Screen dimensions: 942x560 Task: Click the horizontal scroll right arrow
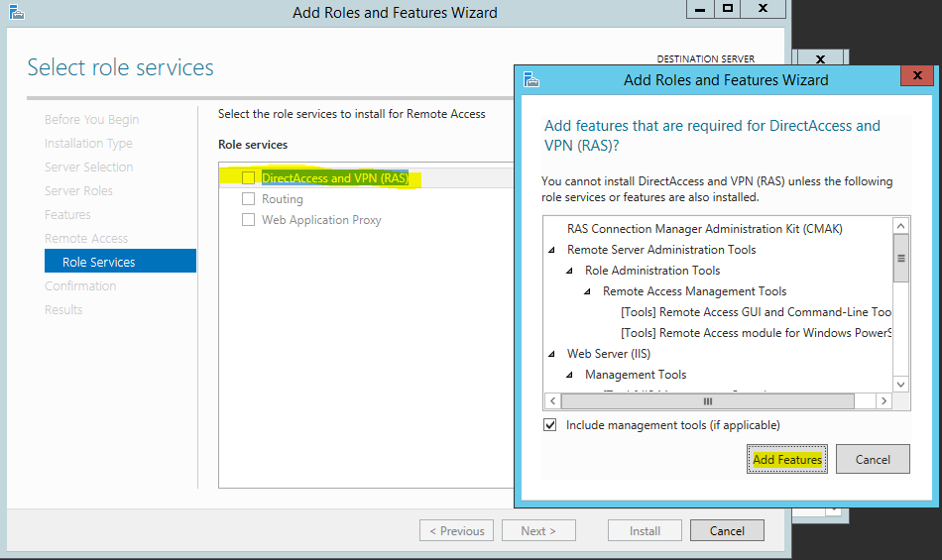coord(883,401)
